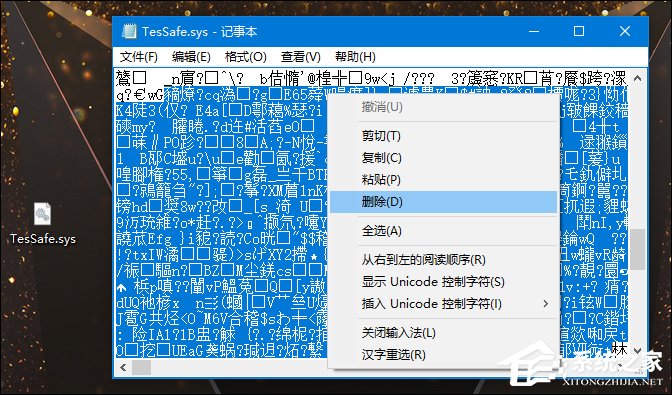The height and width of the screenshot is (395, 672).
Task: Open the 编辑(E) menu
Action: point(191,57)
